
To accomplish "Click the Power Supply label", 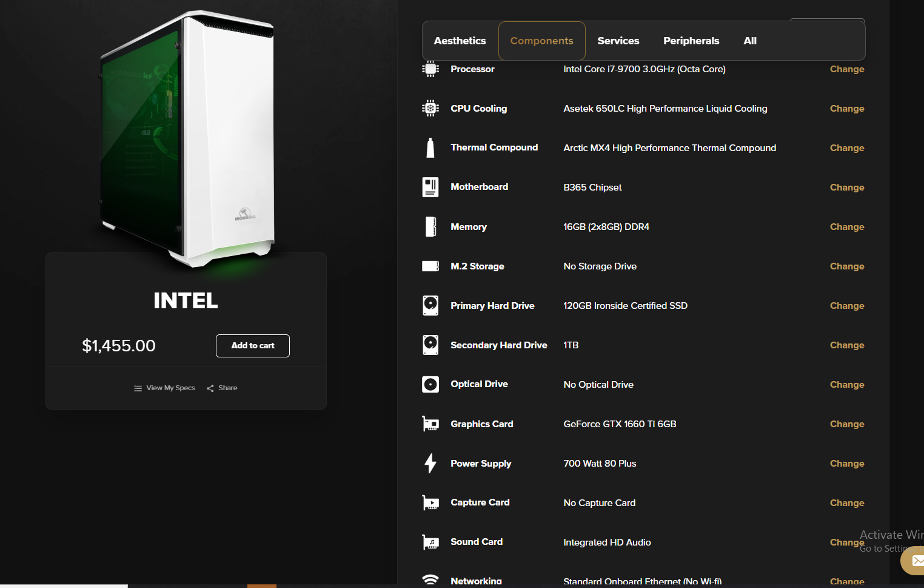I will (x=481, y=464).
